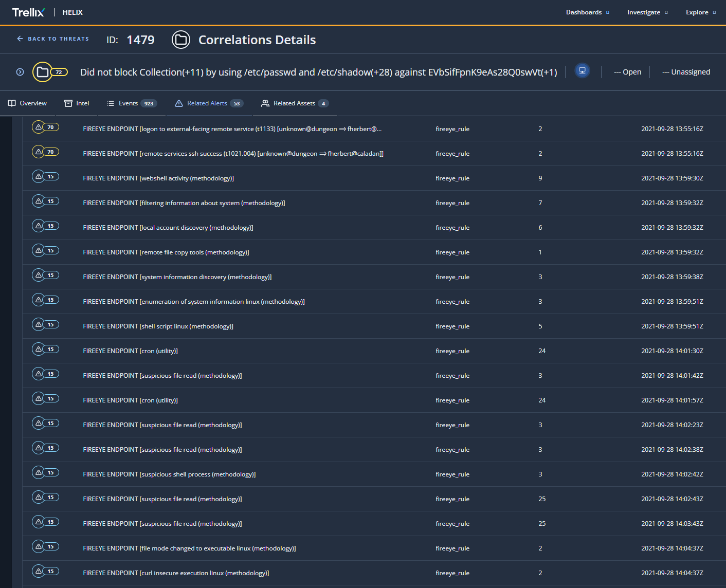Click the Trellix logo
Screen dimensions: 726x588
tap(28, 12)
